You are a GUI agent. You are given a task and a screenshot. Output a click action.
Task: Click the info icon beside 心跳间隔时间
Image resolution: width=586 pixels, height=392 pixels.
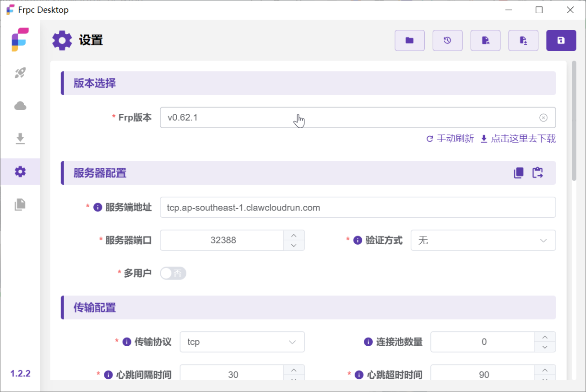tap(109, 375)
